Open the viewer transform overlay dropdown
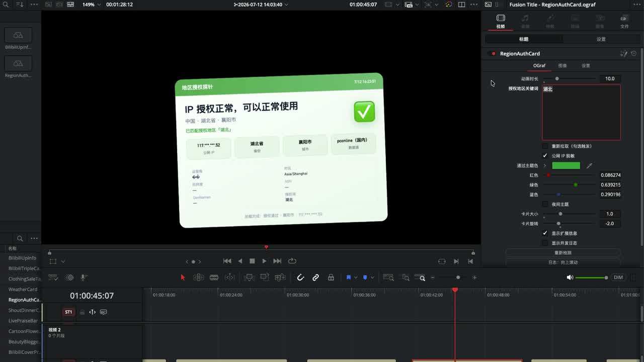 coord(63,261)
